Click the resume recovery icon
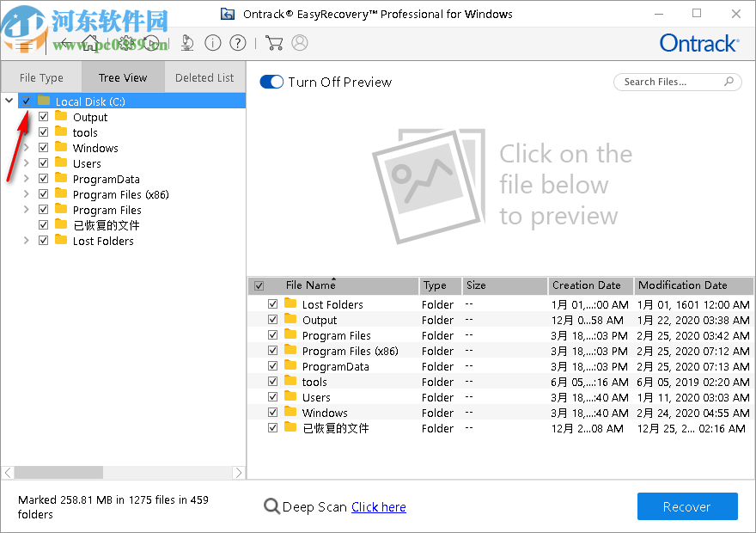 154,43
